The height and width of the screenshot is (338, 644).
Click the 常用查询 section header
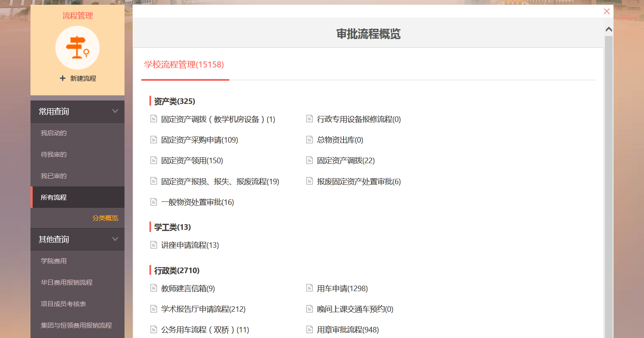point(77,111)
